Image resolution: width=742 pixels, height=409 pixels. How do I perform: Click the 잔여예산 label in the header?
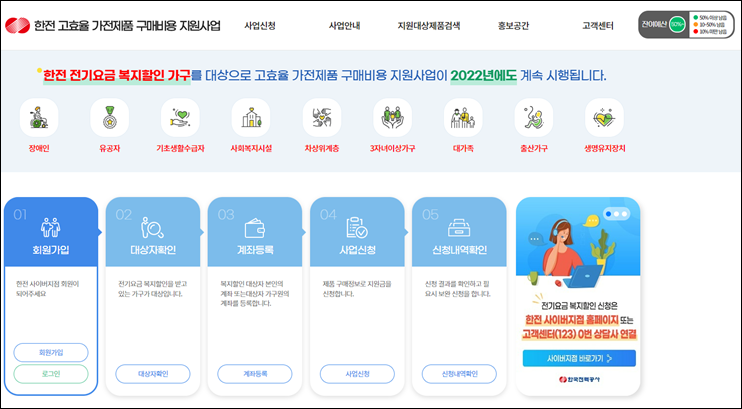pyautogui.click(x=654, y=24)
